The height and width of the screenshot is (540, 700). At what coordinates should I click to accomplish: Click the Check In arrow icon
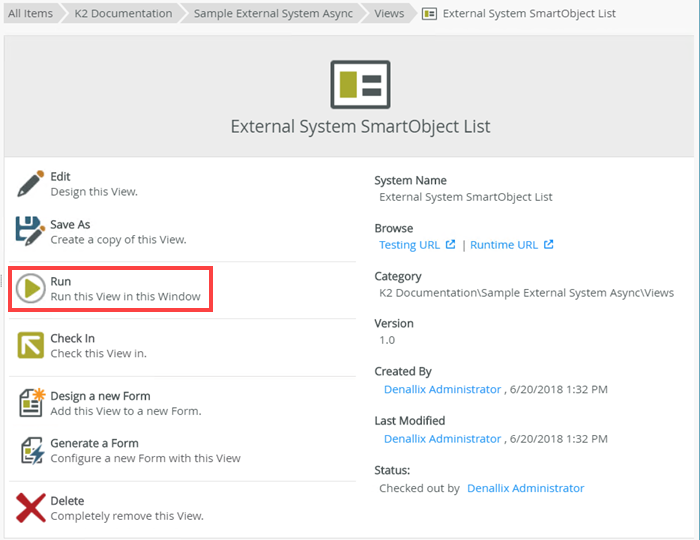point(31,346)
